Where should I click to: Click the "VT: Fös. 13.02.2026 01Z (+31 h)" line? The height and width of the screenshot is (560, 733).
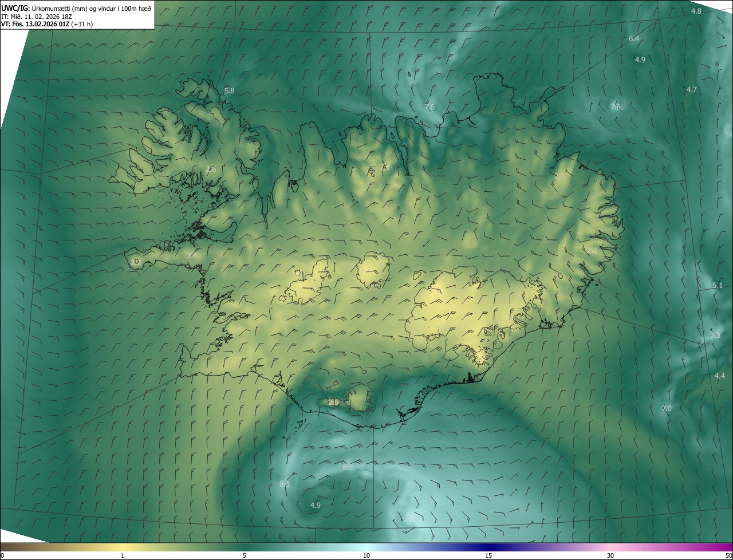pos(47,24)
